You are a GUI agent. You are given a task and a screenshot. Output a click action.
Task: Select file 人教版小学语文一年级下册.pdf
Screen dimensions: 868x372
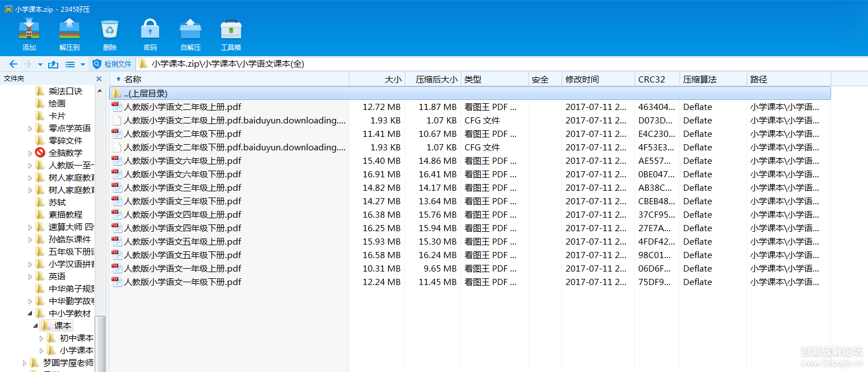pyautogui.click(x=183, y=282)
